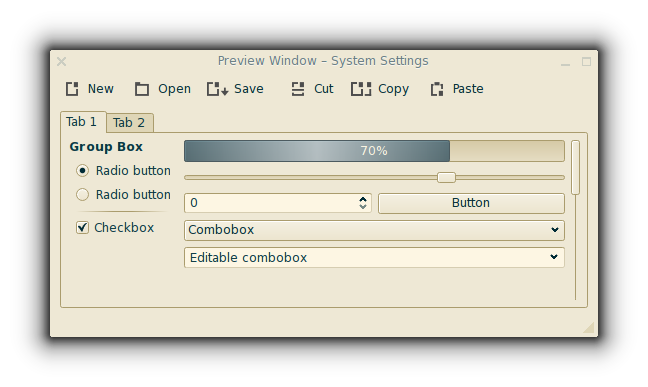Uncheck the Checkbox option

(x=82, y=227)
